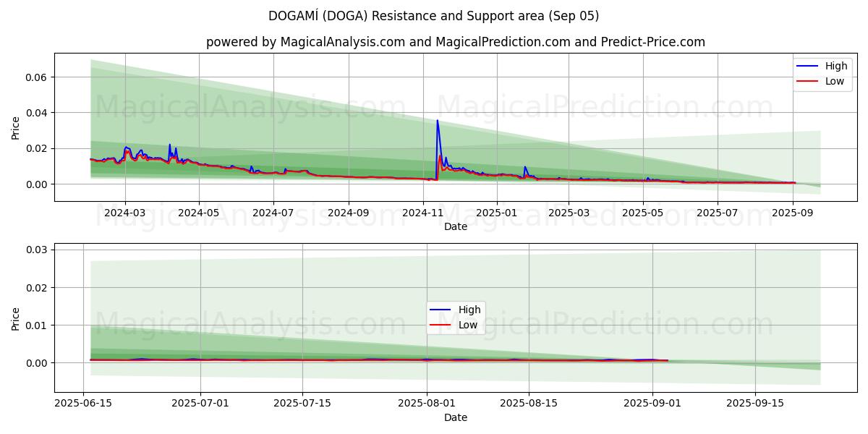The image size is (868, 434).
Task: Click the '2025-07-15' x-axis label in the bottom chart
Action: point(302,404)
